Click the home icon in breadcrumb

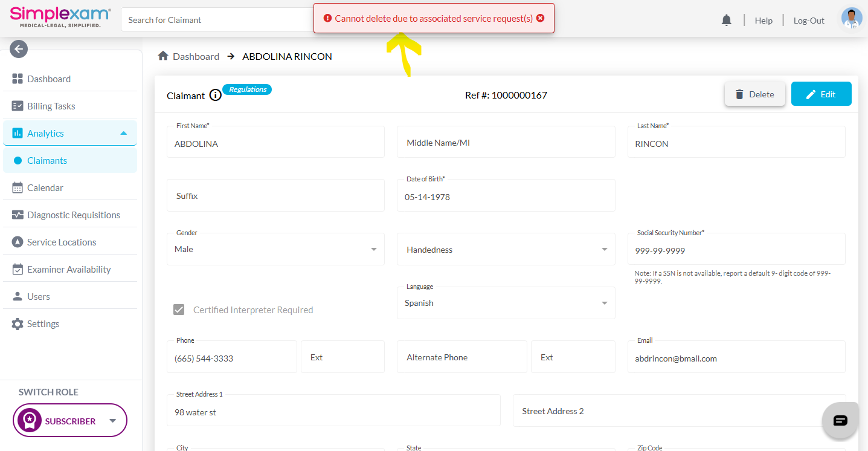pos(162,56)
